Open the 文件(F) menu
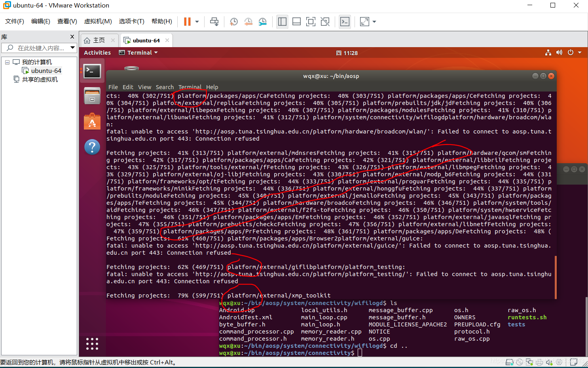588x368 pixels. tap(15, 21)
